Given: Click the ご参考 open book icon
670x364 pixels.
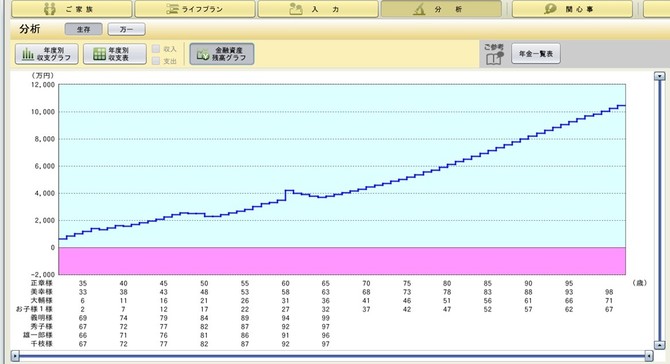Looking at the screenshot, I should point(494,58).
